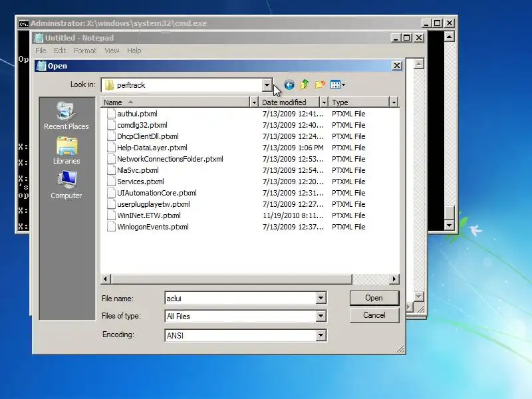
Task: Open Notepad's Edit menu
Action: 60,51
